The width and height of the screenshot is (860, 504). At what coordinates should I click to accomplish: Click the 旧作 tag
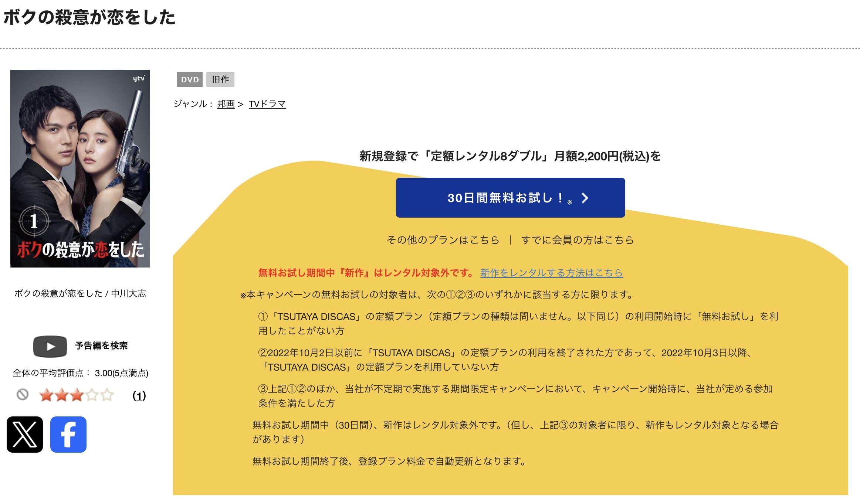pyautogui.click(x=220, y=79)
